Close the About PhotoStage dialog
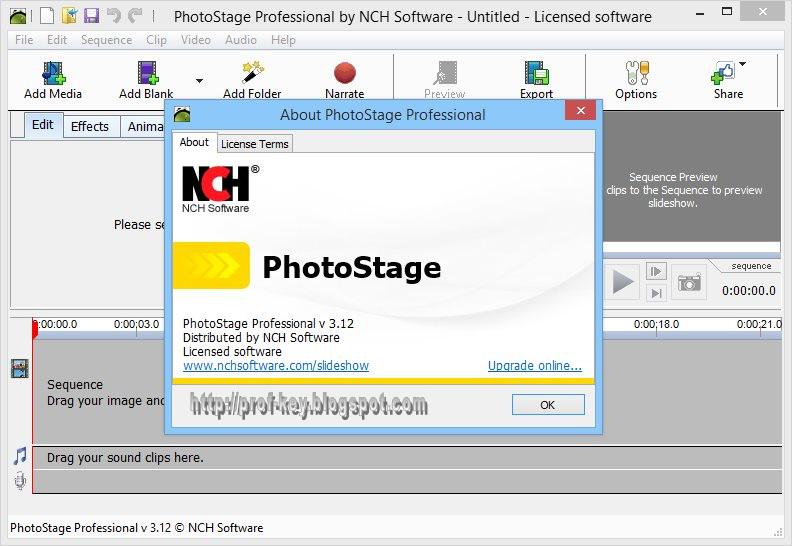Image resolution: width=792 pixels, height=546 pixels. tap(580, 110)
